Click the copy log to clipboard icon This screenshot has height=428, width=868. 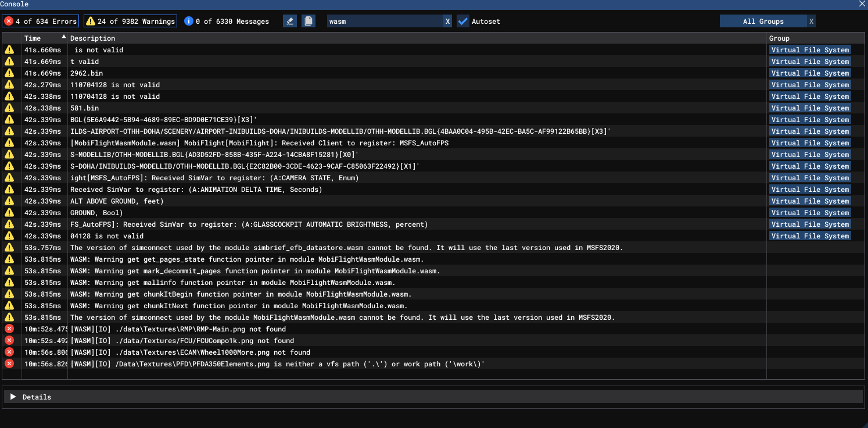coord(309,22)
